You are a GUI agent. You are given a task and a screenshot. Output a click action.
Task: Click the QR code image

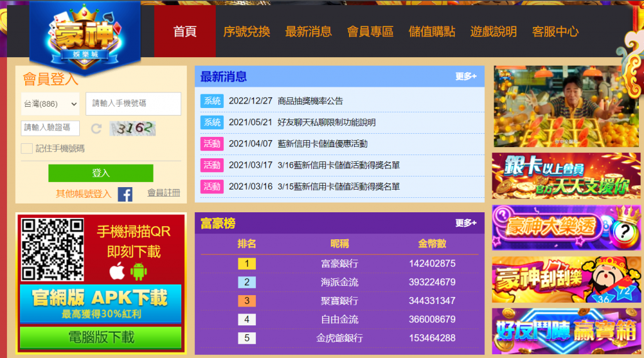(53, 249)
